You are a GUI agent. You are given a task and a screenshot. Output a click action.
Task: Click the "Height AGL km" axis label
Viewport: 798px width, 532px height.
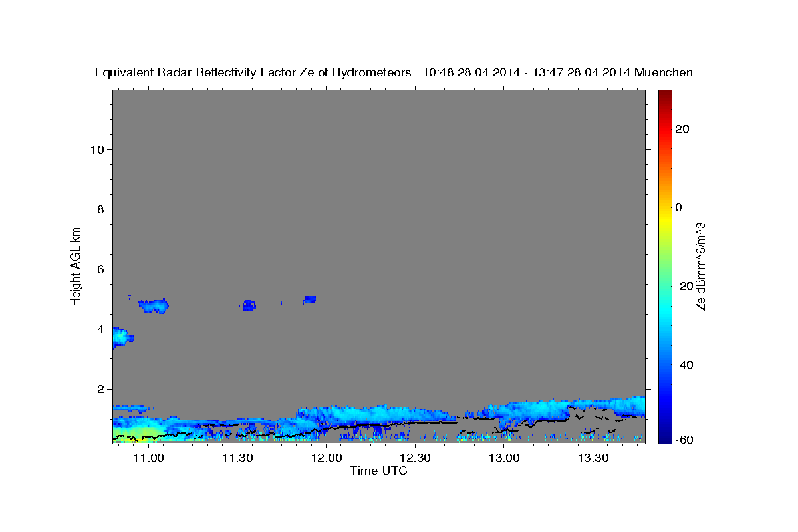tap(76, 265)
